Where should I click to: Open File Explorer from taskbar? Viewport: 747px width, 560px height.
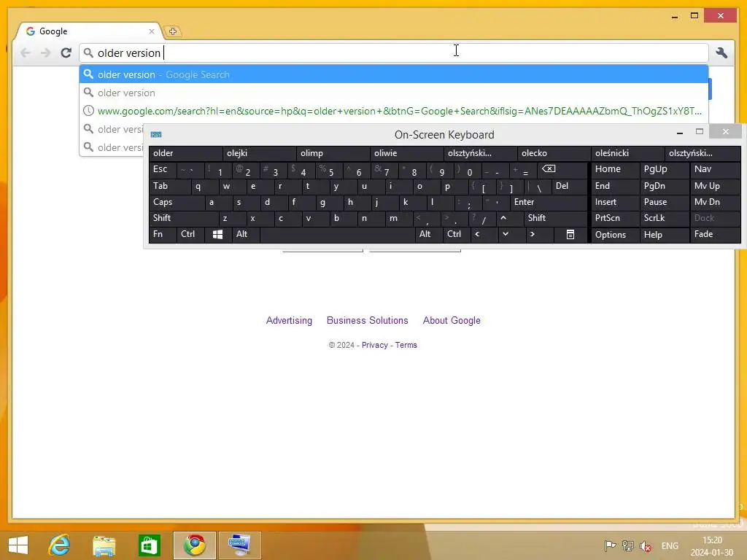tap(104, 545)
